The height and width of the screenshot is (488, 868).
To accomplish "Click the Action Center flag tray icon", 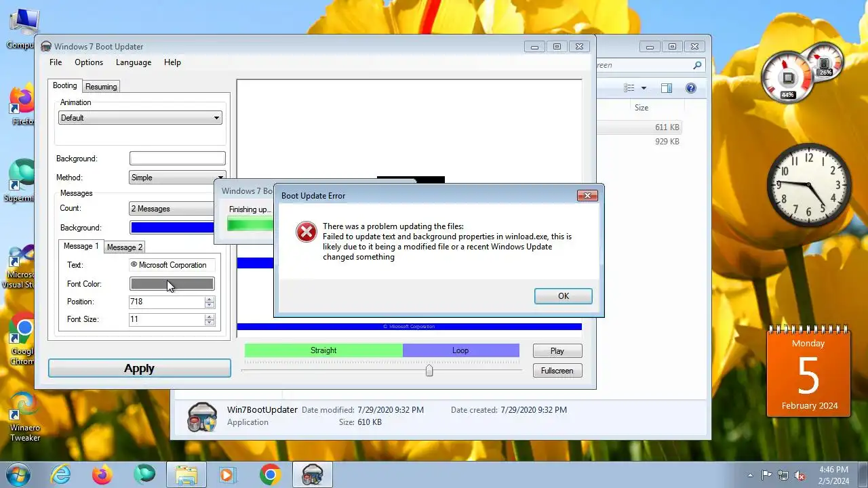I will click(x=767, y=475).
